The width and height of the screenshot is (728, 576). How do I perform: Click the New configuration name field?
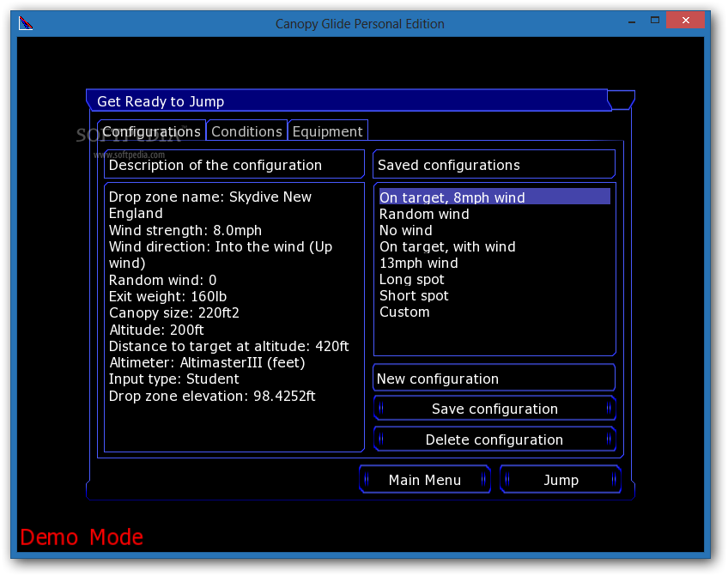(x=494, y=379)
